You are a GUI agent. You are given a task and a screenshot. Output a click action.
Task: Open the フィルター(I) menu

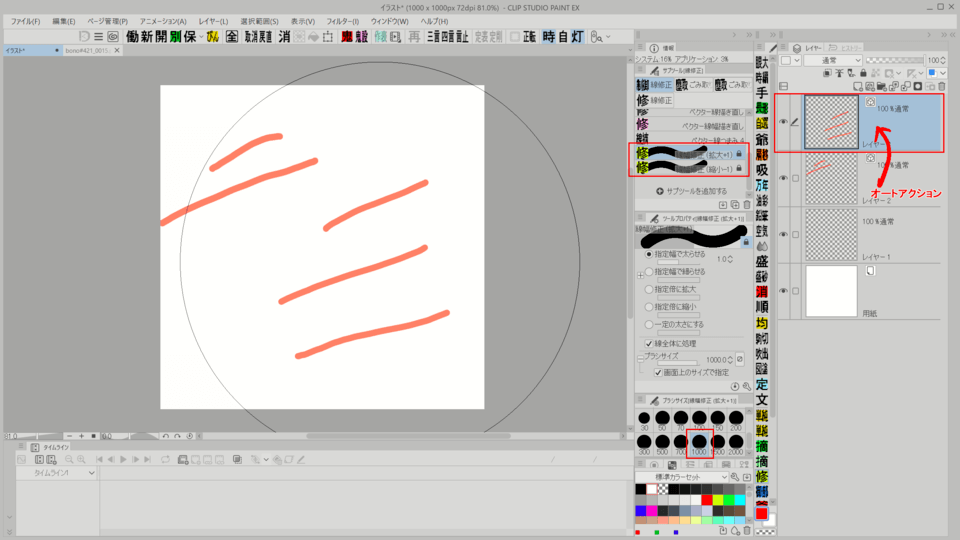pos(342,21)
